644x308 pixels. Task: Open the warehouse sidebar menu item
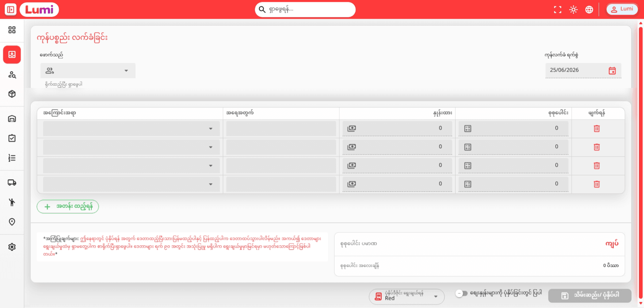[x=12, y=119]
